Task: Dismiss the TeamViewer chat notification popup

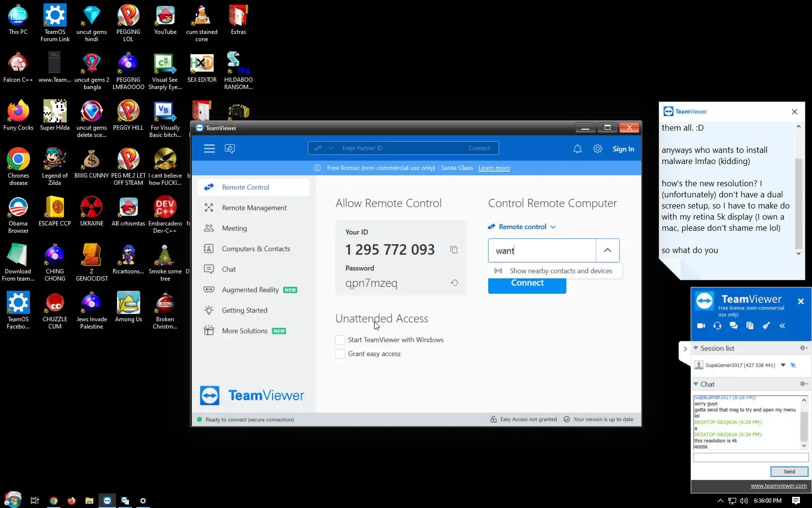Action: coord(795,112)
